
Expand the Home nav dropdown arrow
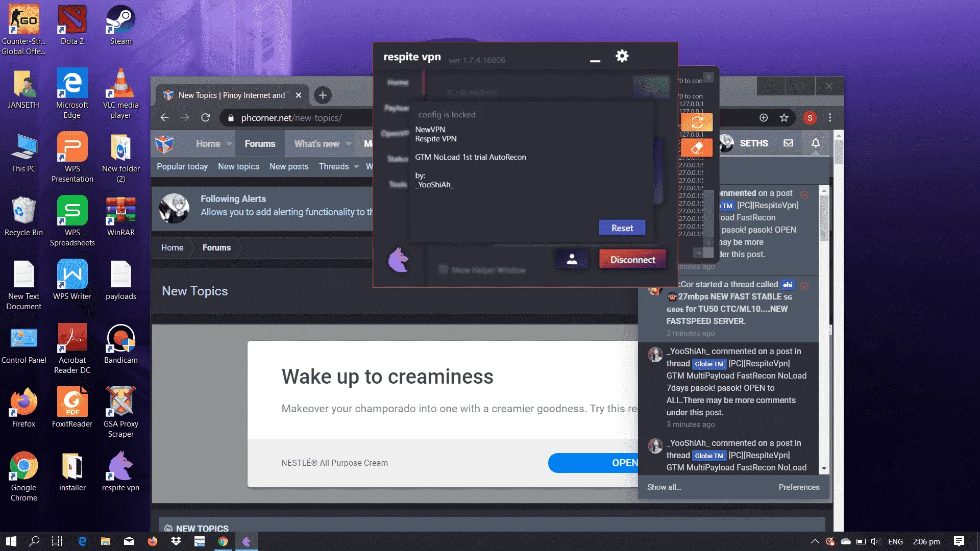tap(229, 144)
